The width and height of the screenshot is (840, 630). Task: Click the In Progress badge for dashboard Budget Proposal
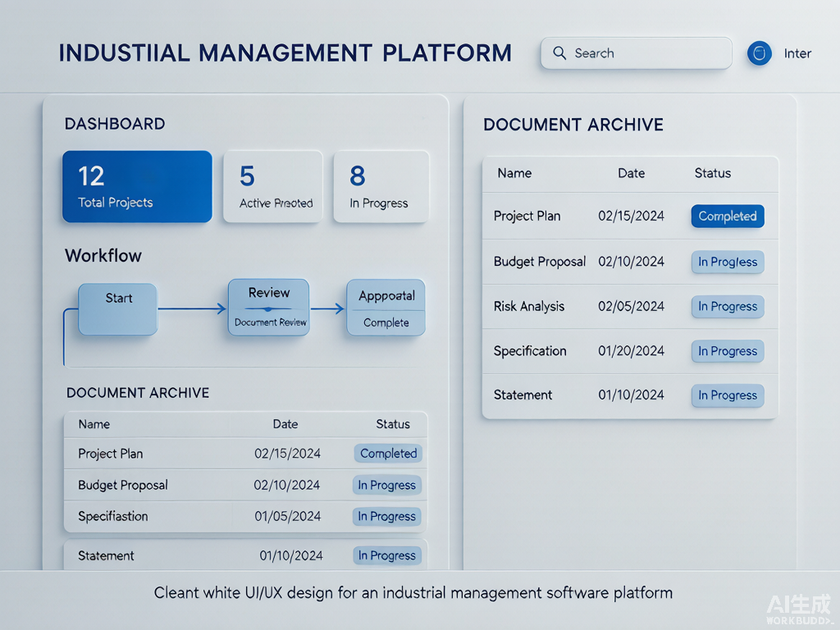387,486
